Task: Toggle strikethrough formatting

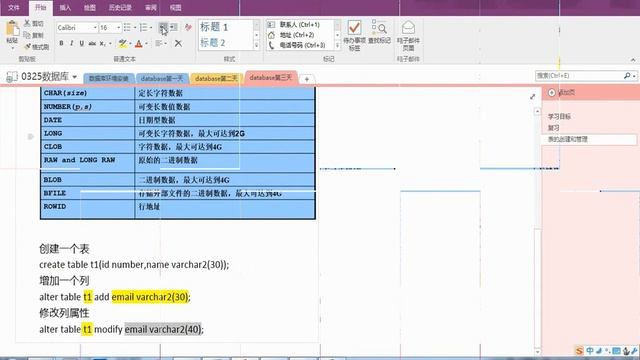Action: 92,43
